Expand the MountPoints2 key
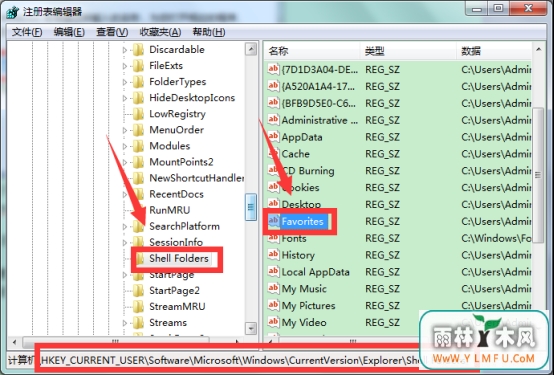Viewport: 554px width, 375px height. (125, 162)
